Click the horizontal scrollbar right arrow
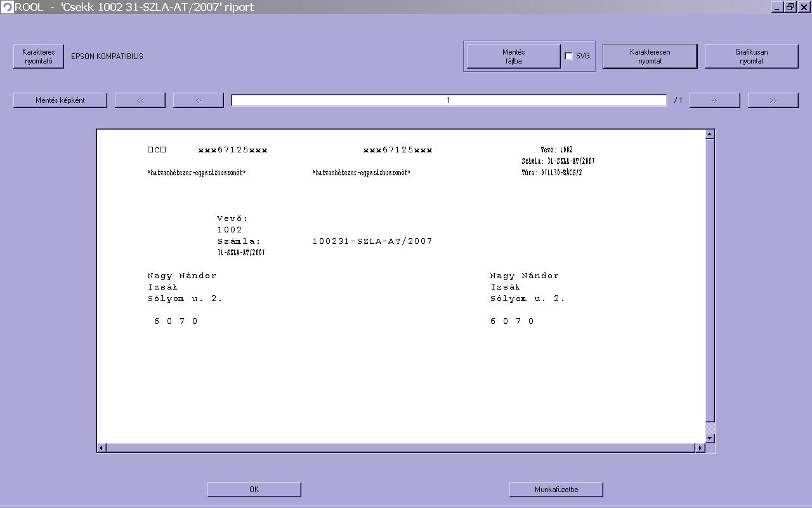This screenshot has width=812, height=508. point(700,448)
